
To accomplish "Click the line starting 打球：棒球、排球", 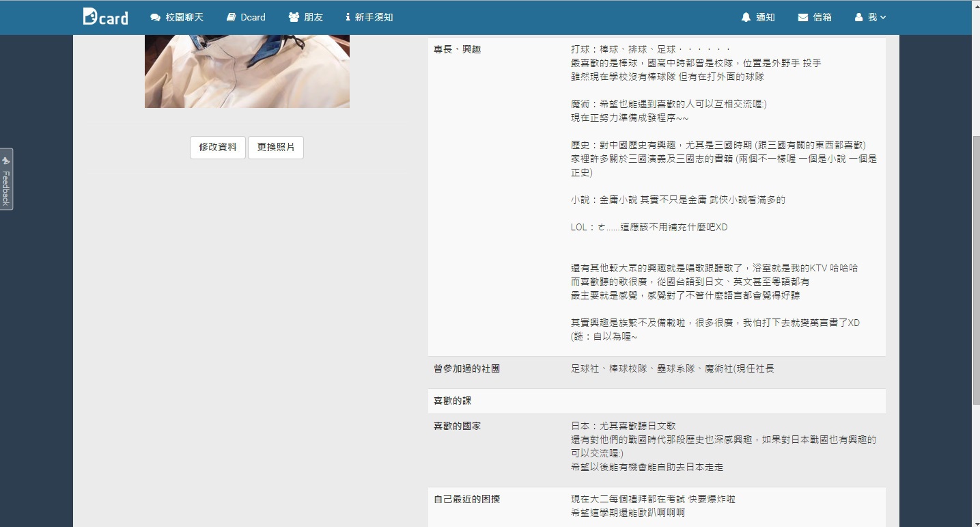I will (x=651, y=50).
